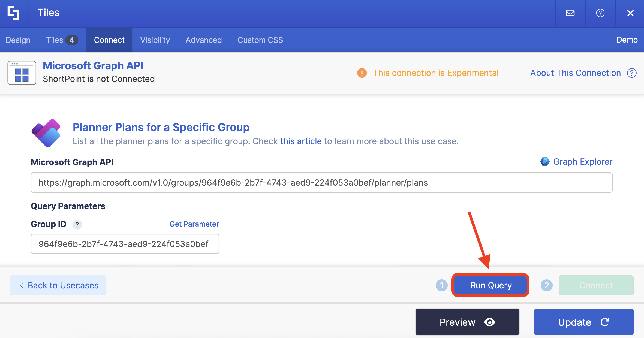Click the Group ID input field
644x338 pixels.
(125, 244)
